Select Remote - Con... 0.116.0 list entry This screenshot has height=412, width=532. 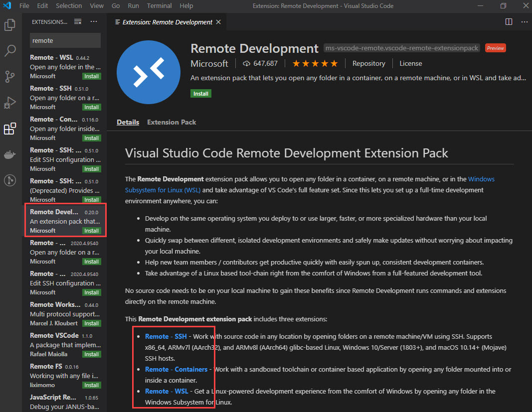click(x=64, y=128)
